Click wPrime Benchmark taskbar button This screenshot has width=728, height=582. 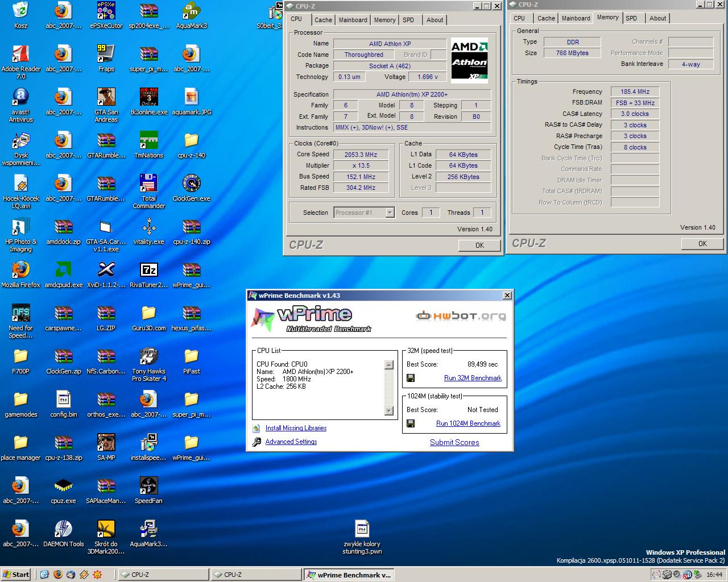(349, 575)
